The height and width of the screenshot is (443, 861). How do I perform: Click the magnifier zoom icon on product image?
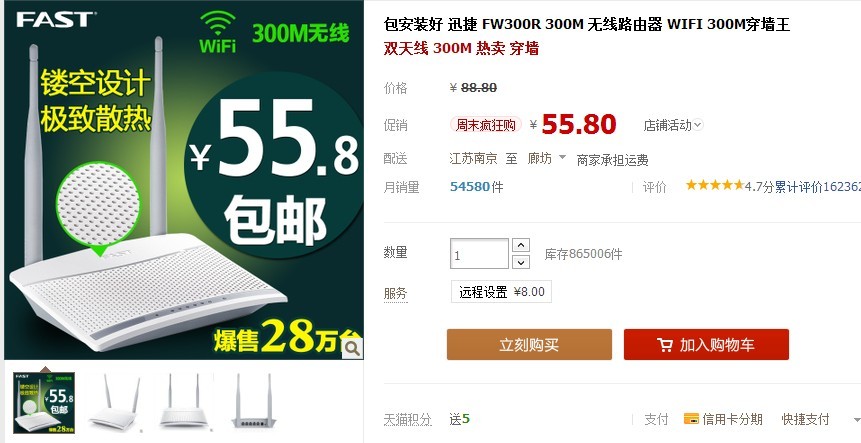(x=352, y=347)
